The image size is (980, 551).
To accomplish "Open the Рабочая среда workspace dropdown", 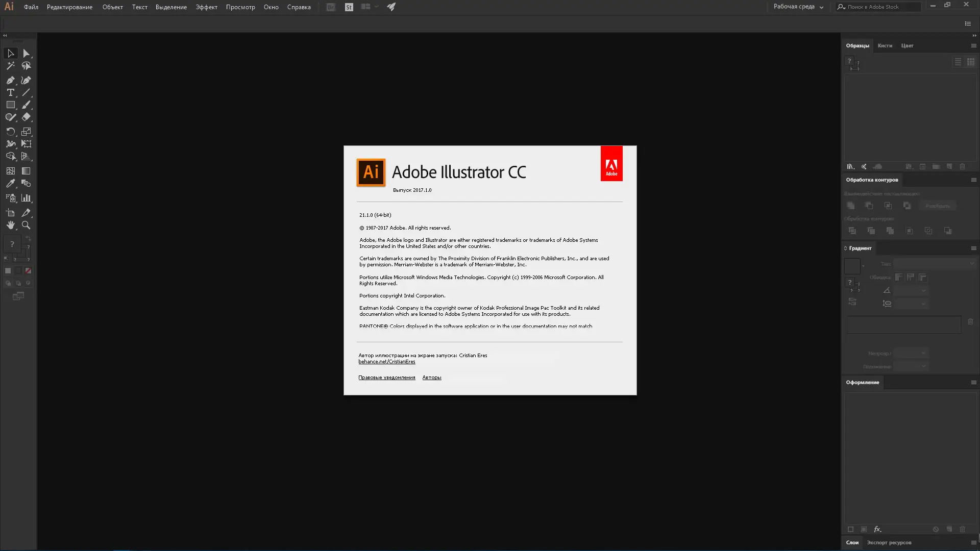I will (x=798, y=7).
